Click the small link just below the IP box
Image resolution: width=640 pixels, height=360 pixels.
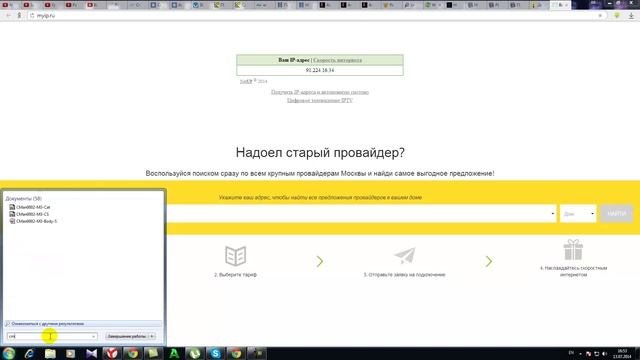246,81
